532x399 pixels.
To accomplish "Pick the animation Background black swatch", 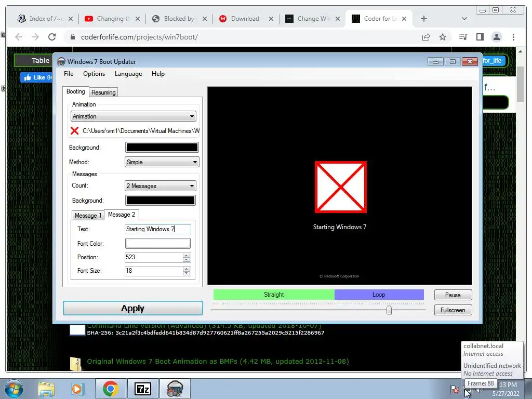I will click(x=162, y=147).
